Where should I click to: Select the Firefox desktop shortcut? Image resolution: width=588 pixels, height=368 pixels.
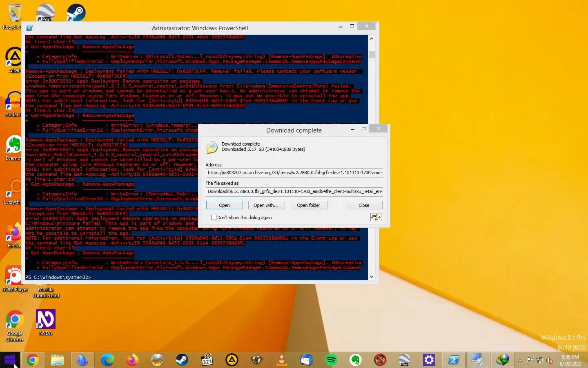pyautogui.click(x=14, y=235)
